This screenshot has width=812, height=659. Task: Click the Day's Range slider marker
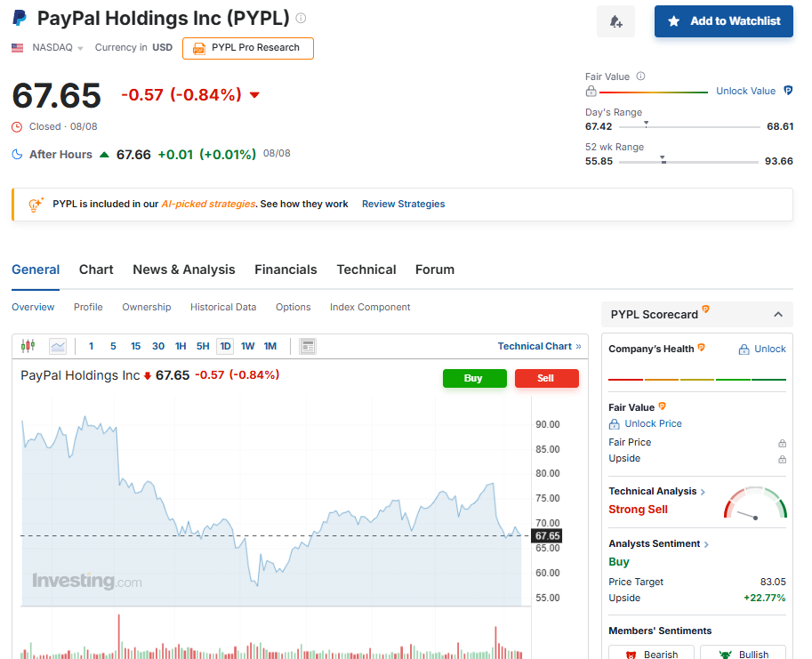click(646, 124)
